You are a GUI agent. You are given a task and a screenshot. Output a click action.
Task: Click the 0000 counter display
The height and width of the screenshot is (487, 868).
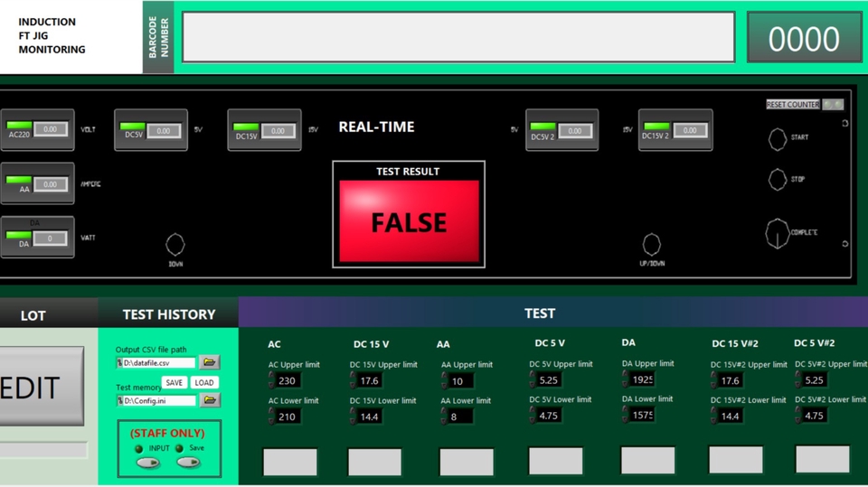click(804, 38)
